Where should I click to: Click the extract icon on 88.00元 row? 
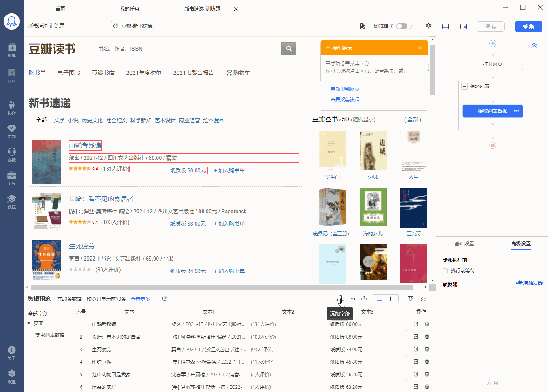(x=416, y=337)
